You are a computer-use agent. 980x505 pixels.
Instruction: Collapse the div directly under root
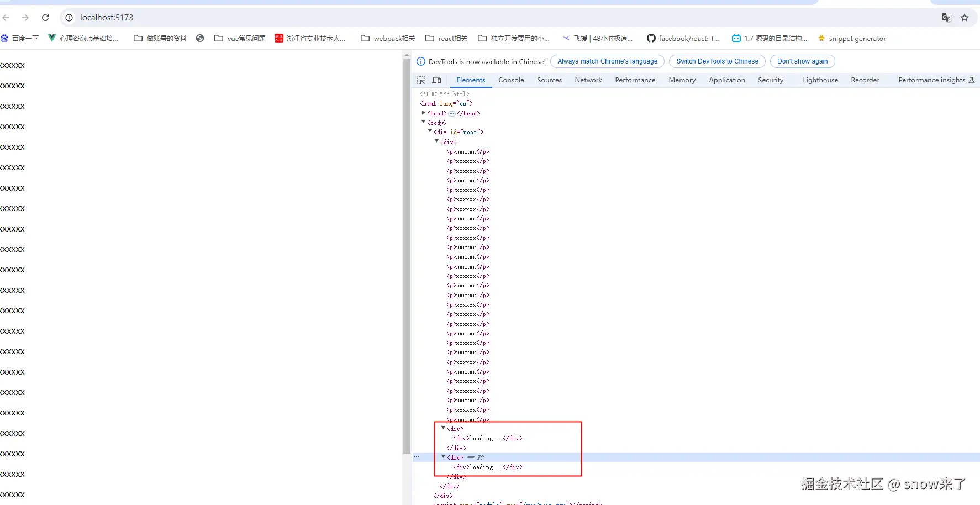[437, 141]
